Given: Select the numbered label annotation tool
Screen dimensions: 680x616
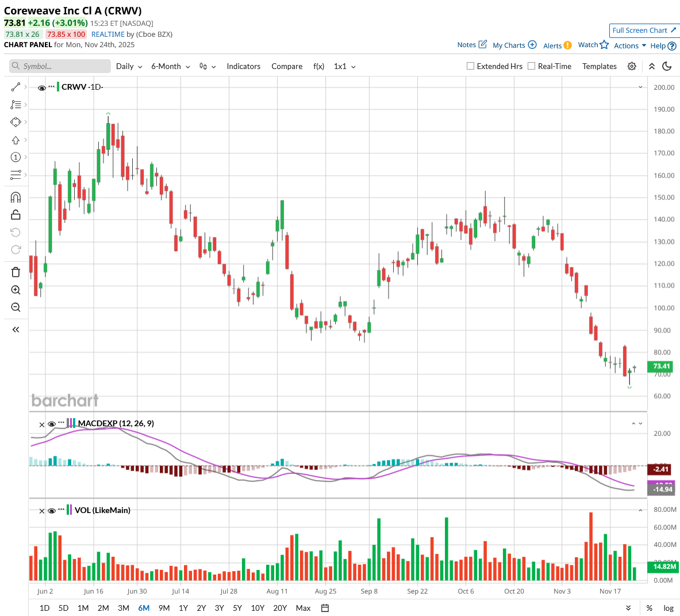Looking at the screenshot, I should (16, 157).
